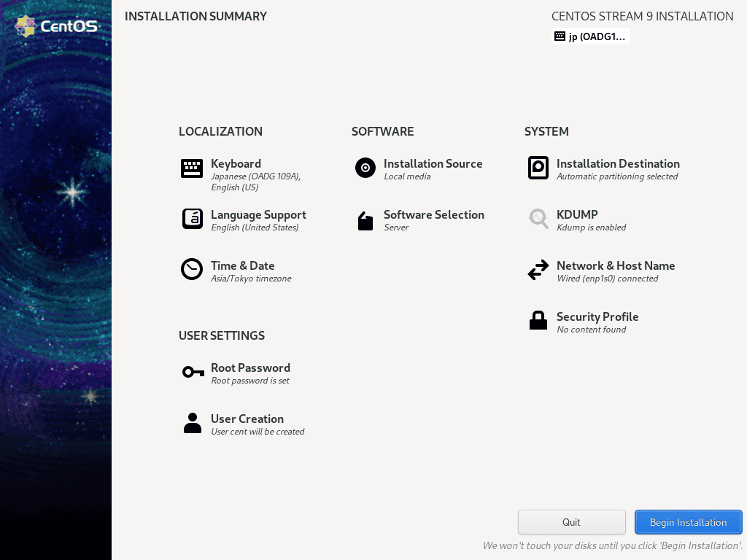Open Installation Destination settings

pos(603,169)
